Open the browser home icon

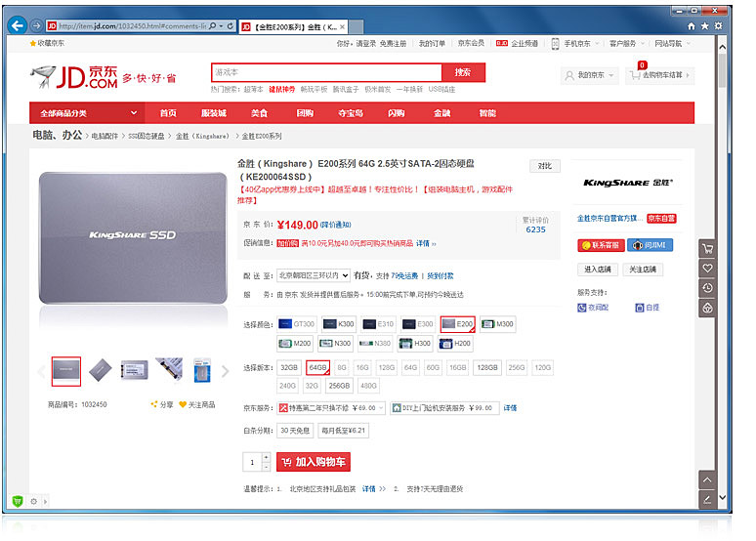[x=692, y=26]
